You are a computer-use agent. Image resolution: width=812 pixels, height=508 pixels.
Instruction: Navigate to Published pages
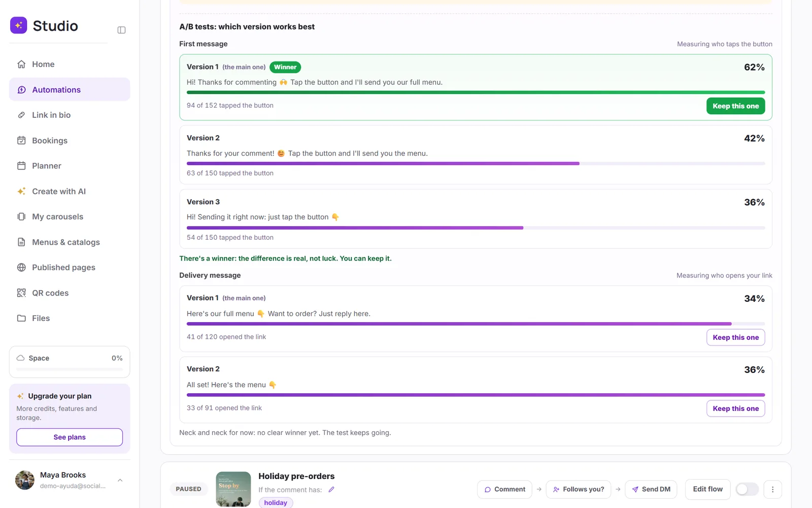70,267
